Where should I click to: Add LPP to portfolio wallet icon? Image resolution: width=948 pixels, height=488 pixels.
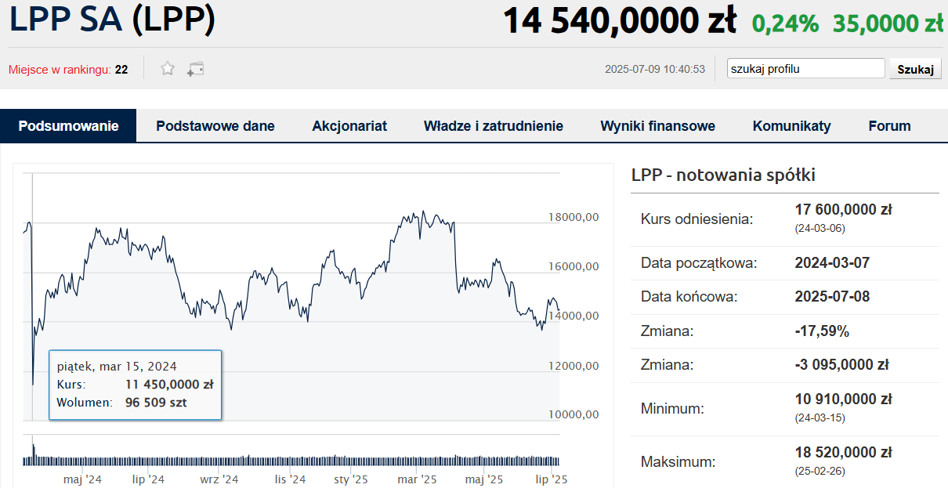pos(195,69)
